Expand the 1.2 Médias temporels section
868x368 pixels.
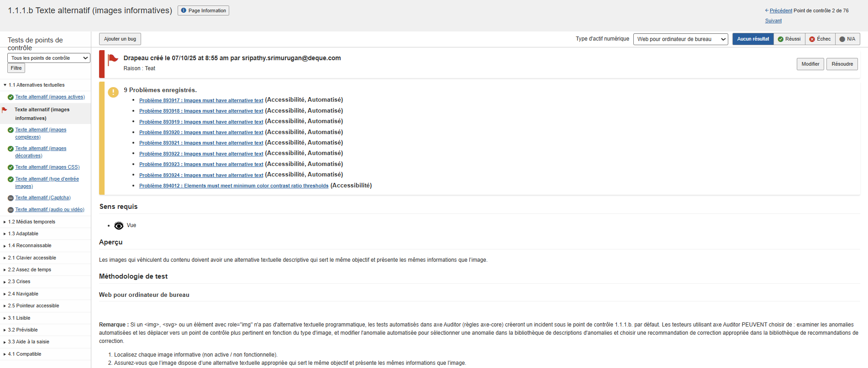32,222
